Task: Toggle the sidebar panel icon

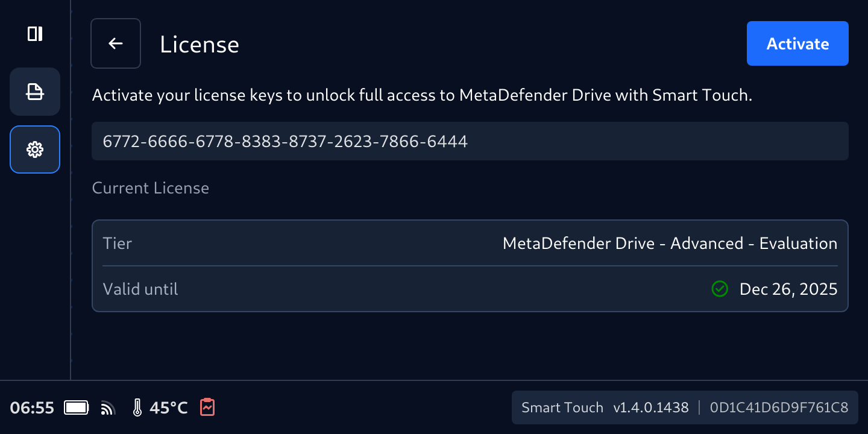Action: coord(35,34)
